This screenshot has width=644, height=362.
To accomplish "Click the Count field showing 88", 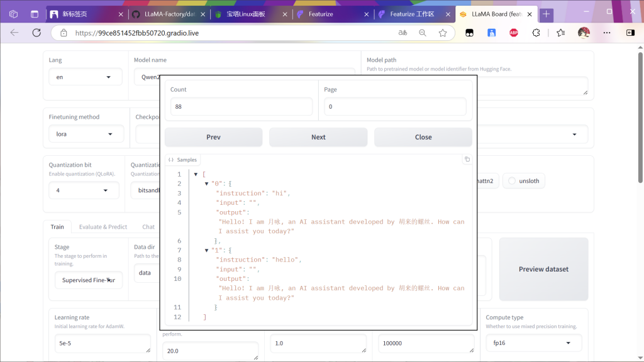I will coord(241,106).
